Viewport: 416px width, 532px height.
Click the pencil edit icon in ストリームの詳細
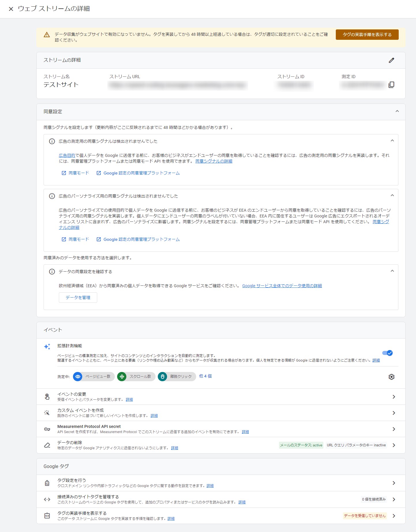(391, 60)
